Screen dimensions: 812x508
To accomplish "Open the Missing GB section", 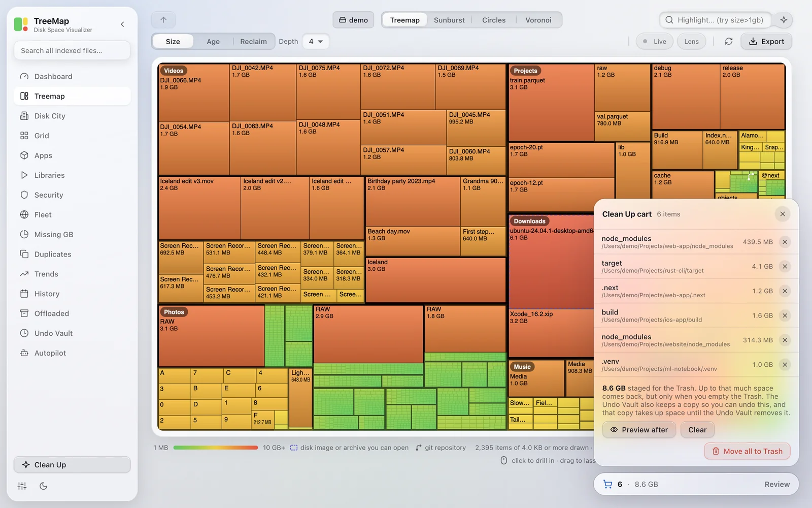I will coord(72,235).
